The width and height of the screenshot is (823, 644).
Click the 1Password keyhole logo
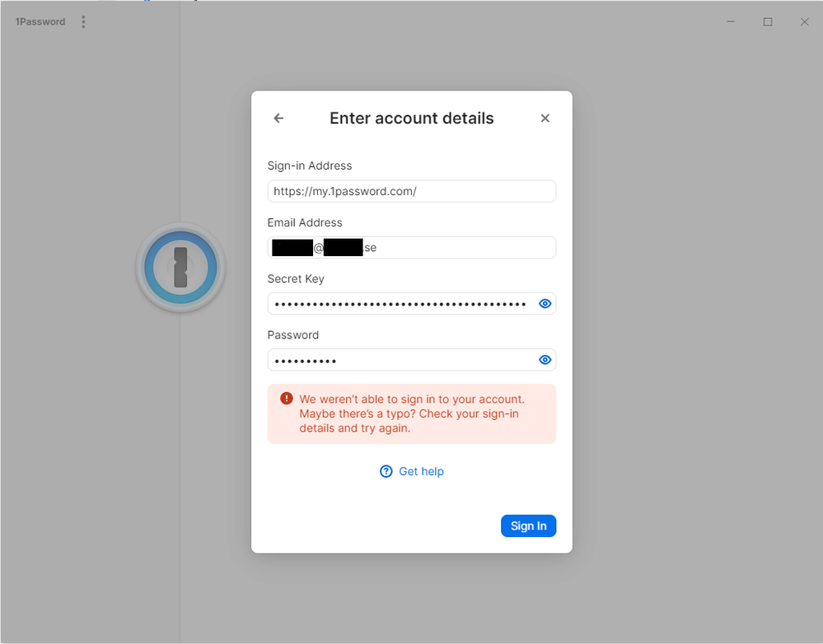(x=180, y=268)
